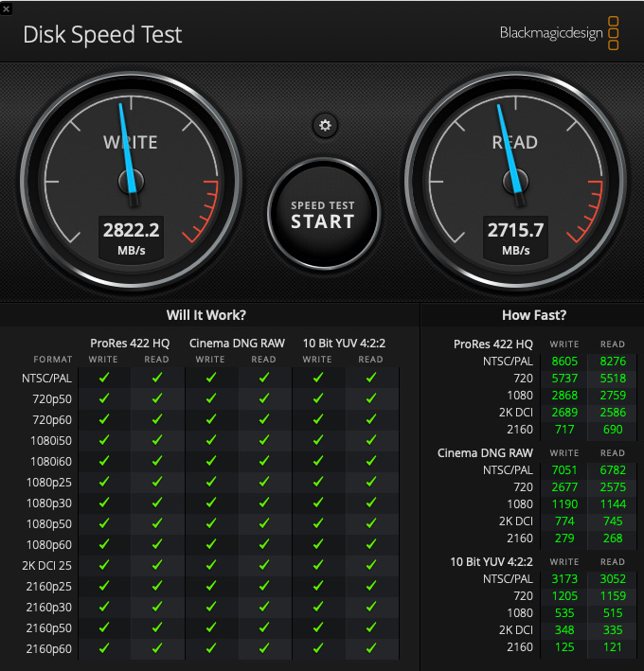This screenshot has width=644, height=671.
Task: Open the settings gear above the Start button
Action: (325, 125)
